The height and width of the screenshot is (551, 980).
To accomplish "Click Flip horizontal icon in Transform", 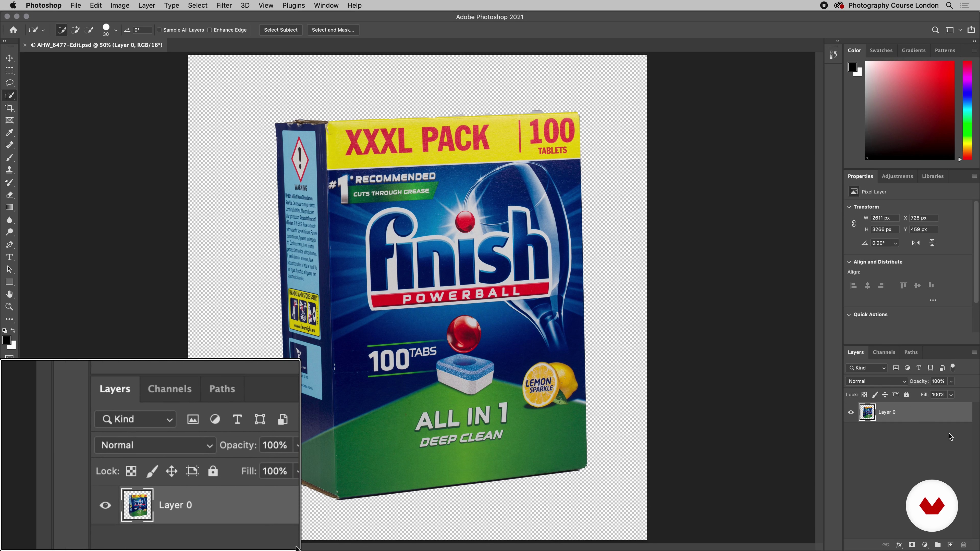I will click(916, 243).
